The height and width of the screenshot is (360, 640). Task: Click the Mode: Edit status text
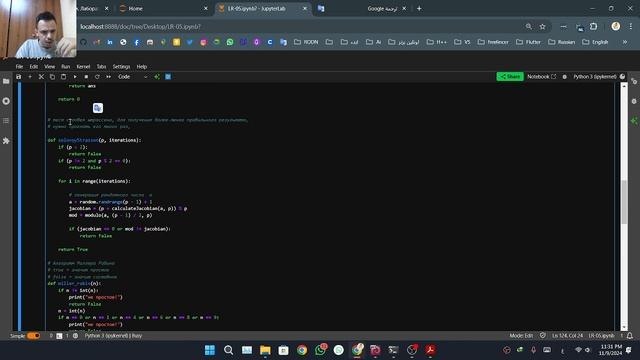point(521,336)
